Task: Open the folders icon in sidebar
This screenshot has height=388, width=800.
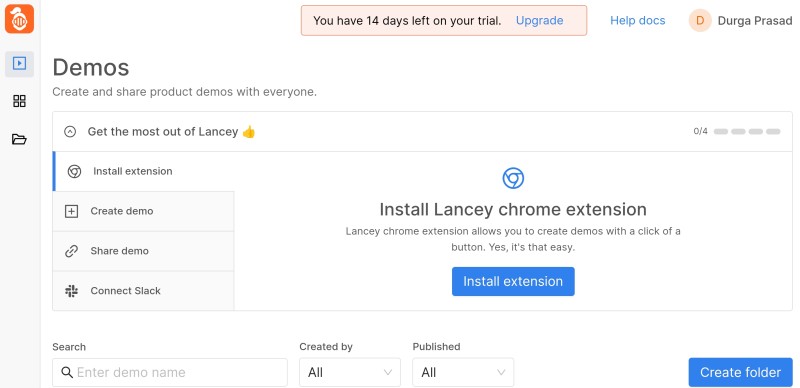Action: (19, 139)
